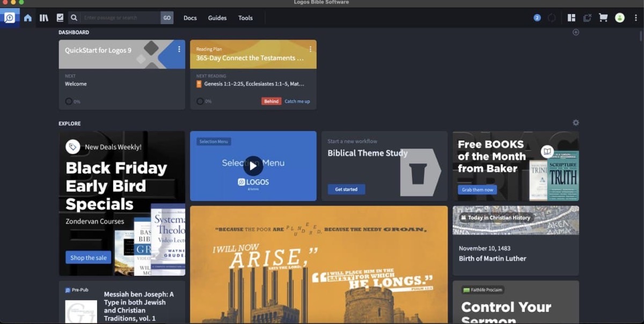This screenshot has width=644, height=324.
Task: Open the Psalm verse art image
Action: (319, 264)
